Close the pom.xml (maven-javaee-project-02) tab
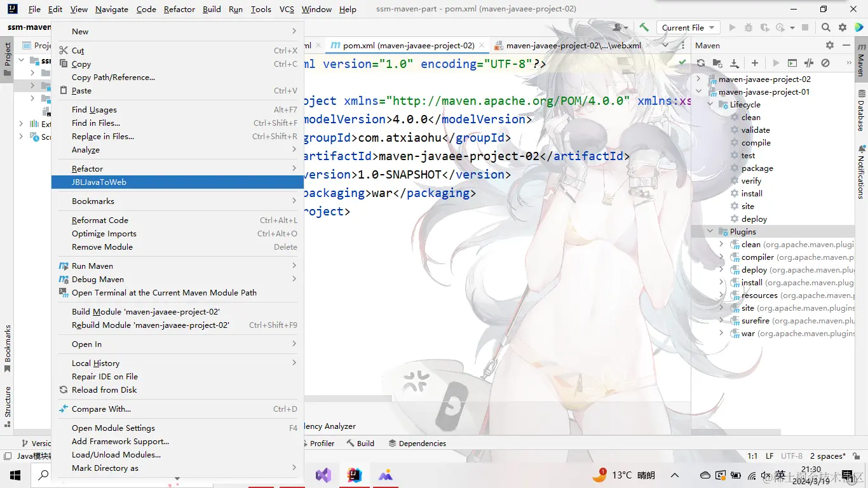The height and width of the screenshot is (488, 868). click(x=482, y=46)
